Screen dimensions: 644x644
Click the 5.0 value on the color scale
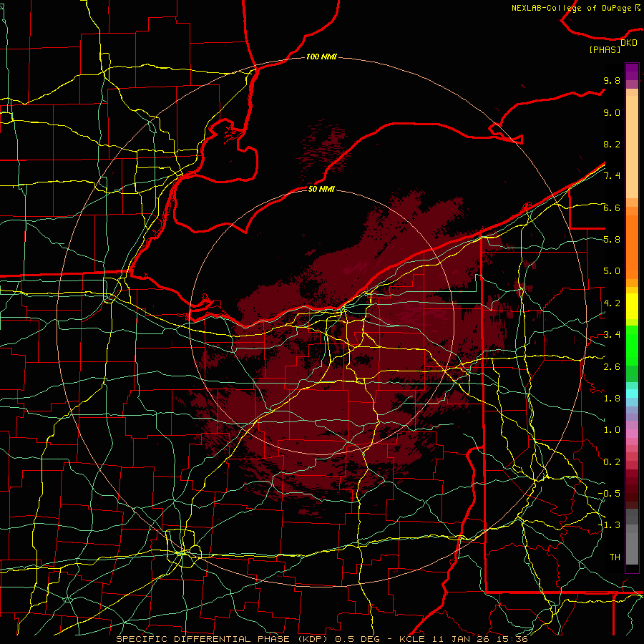point(612,271)
